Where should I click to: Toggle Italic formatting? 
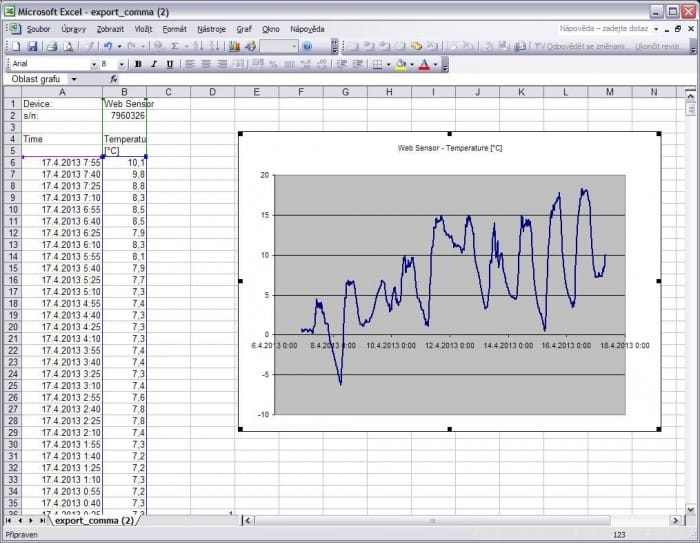pos(154,64)
